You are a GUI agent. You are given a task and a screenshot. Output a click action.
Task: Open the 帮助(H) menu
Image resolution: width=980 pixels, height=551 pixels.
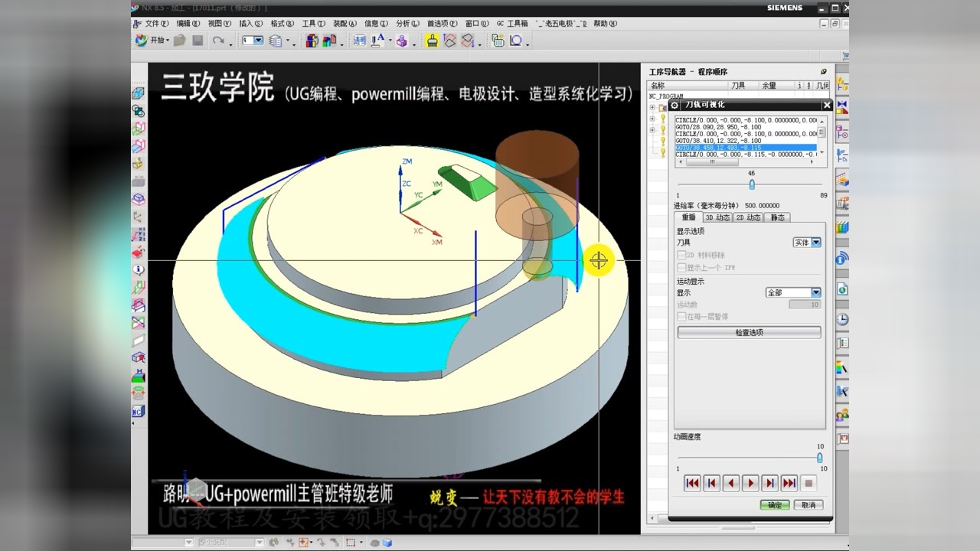coord(606,24)
